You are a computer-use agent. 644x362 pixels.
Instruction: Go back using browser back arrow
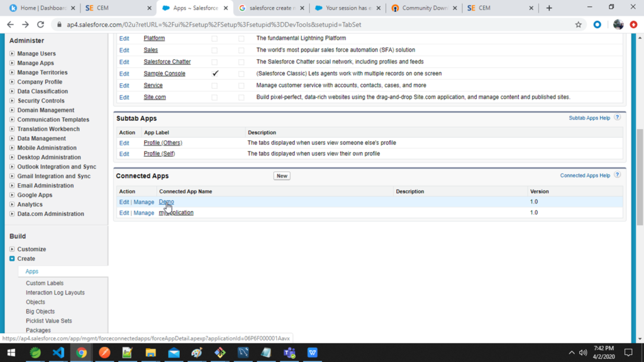click(x=10, y=25)
